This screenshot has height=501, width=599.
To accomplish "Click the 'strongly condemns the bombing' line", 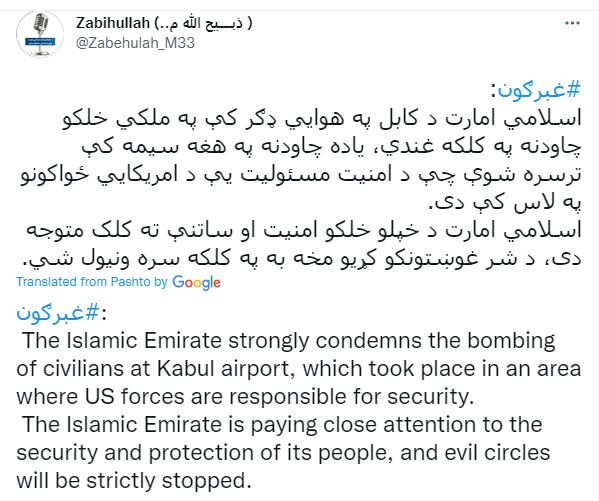I will click(289, 341).
